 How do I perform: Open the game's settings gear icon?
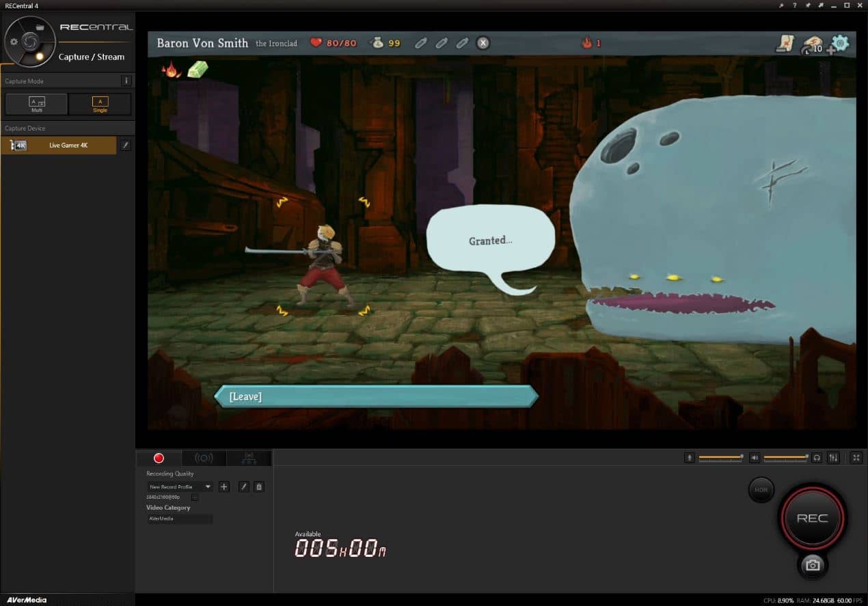[x=839, y=44]
